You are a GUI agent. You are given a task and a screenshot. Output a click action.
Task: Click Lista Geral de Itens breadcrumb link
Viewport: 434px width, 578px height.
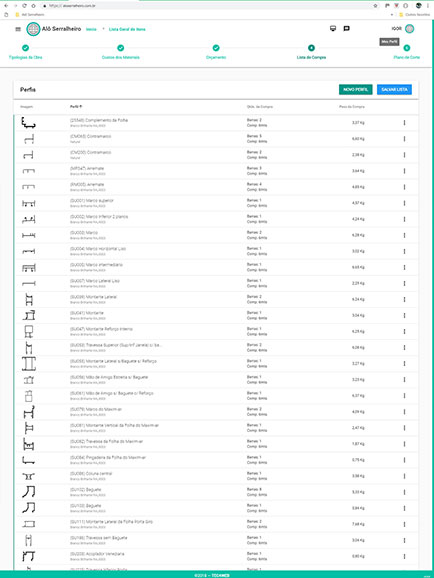pos(127,29)
